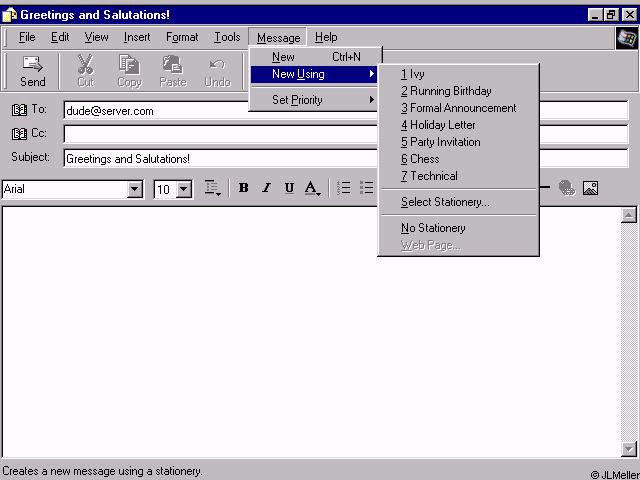Screen dimensions: 640x480
Task: Click the Undo arrow icon
Action: tap(217, 64)
